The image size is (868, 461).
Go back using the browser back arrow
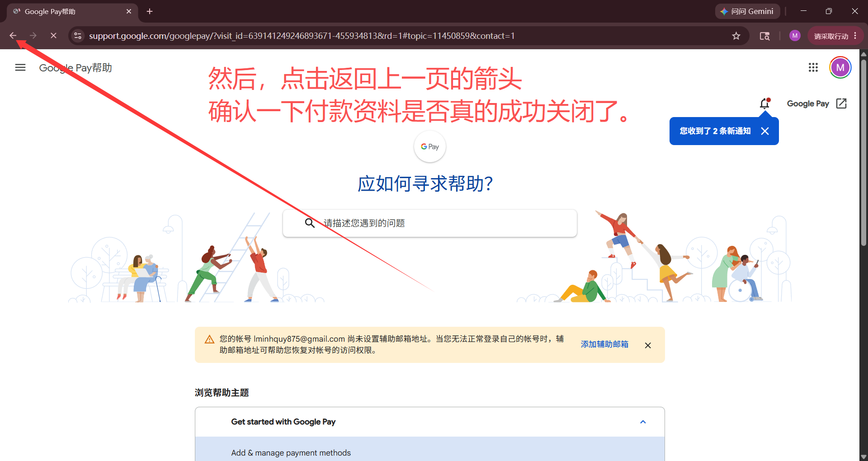[13, 36]
